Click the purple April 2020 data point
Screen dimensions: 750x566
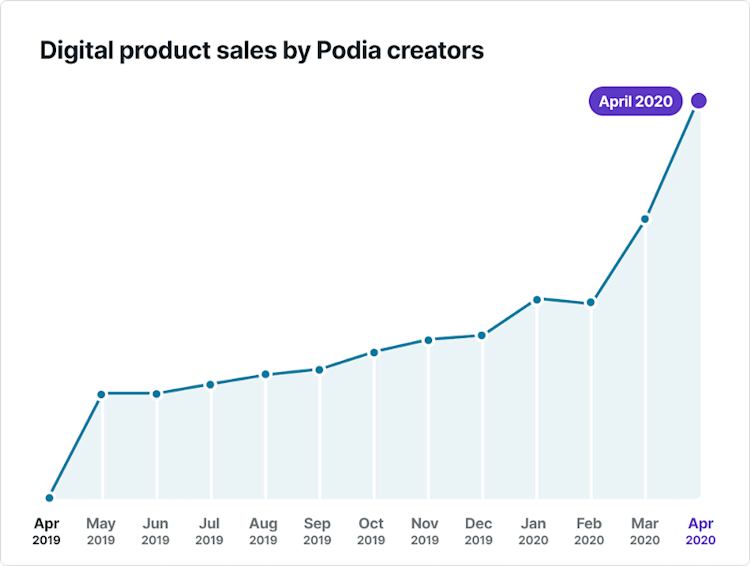(699, 101)
